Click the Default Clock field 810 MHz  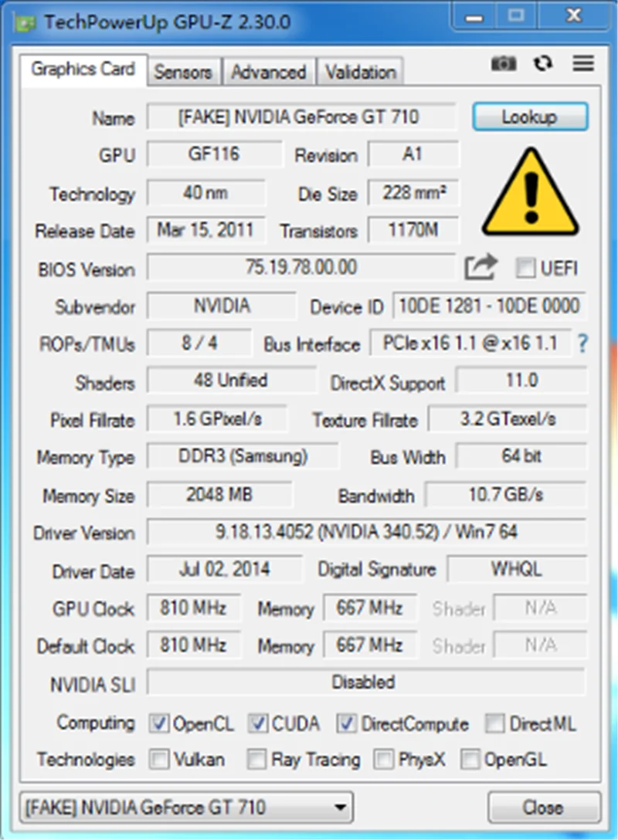pos(193,645)
